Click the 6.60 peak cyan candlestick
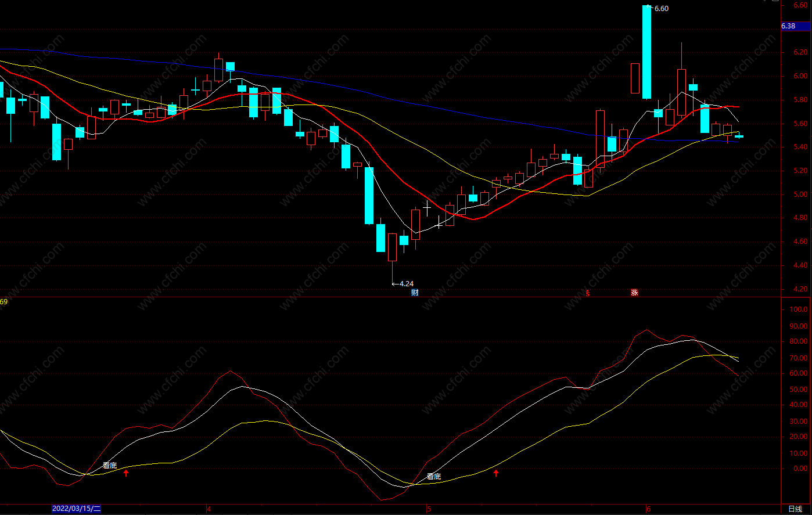This screenshot has height=515, width=812. coord(646,52)
